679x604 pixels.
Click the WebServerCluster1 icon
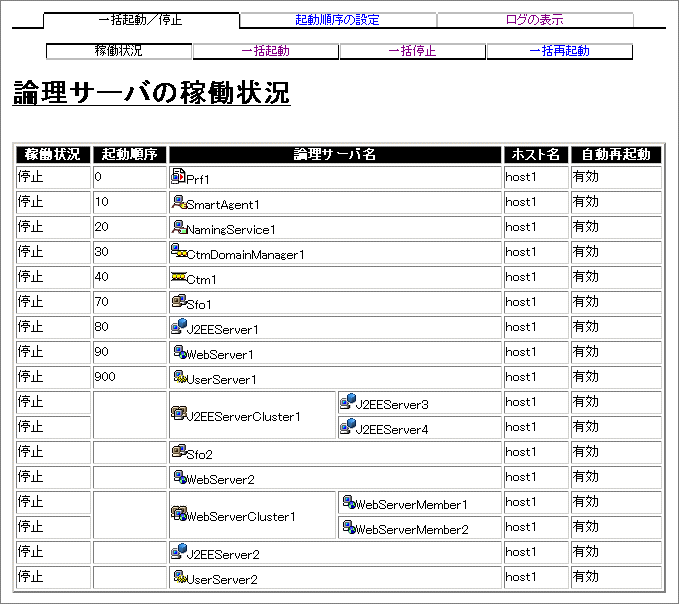click(x=179, y=514)
